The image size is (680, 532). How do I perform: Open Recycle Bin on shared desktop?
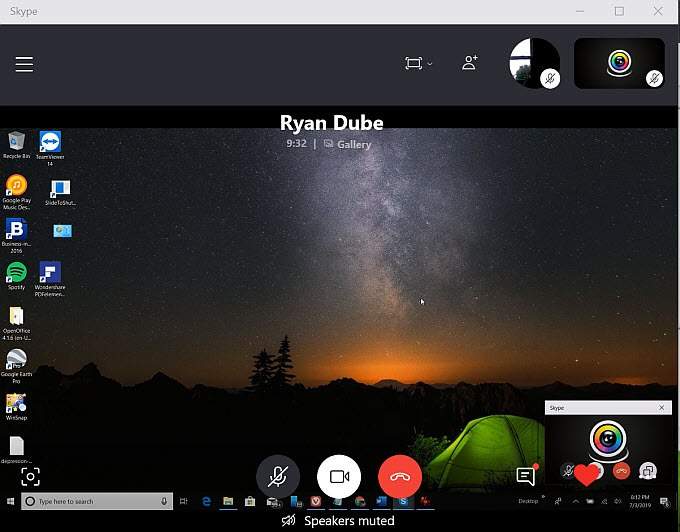[16, 145]
